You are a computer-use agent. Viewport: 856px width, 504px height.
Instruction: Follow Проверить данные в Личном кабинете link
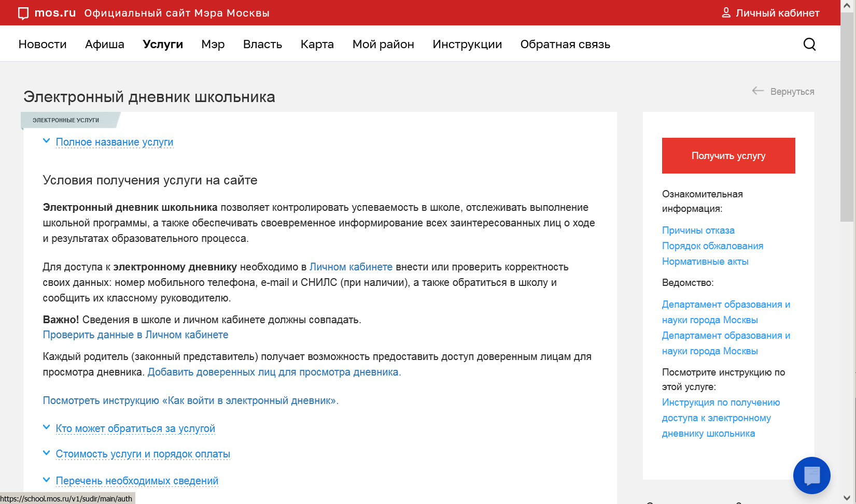tap(135, 335)
